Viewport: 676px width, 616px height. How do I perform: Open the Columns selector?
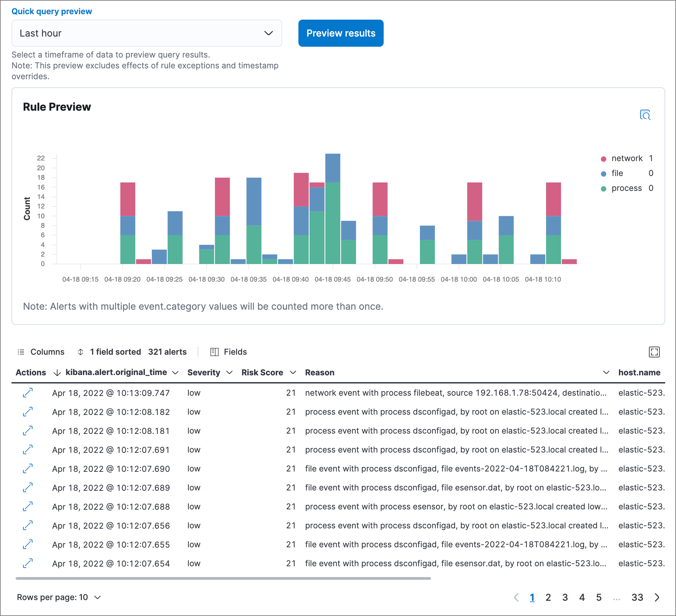[x=41, y=352]
